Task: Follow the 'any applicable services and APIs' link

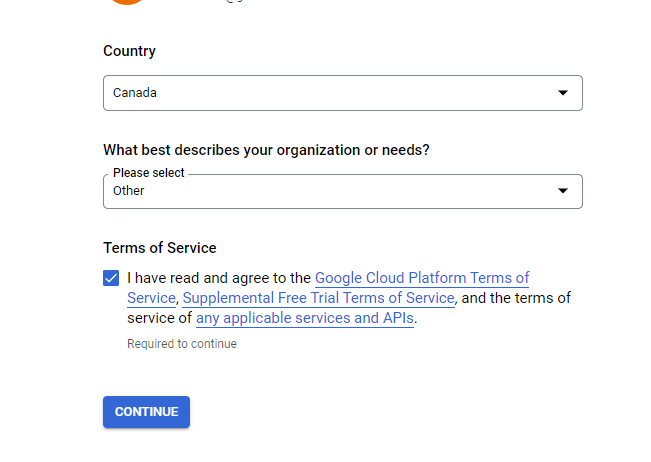Action: 304,318
